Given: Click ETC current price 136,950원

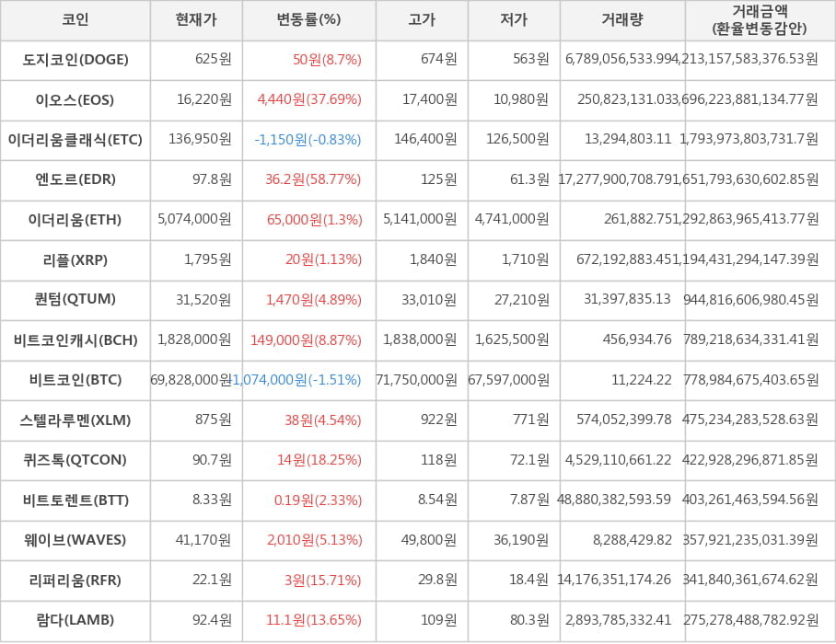Looking at the screenshot, I should (x=200, y=139).
